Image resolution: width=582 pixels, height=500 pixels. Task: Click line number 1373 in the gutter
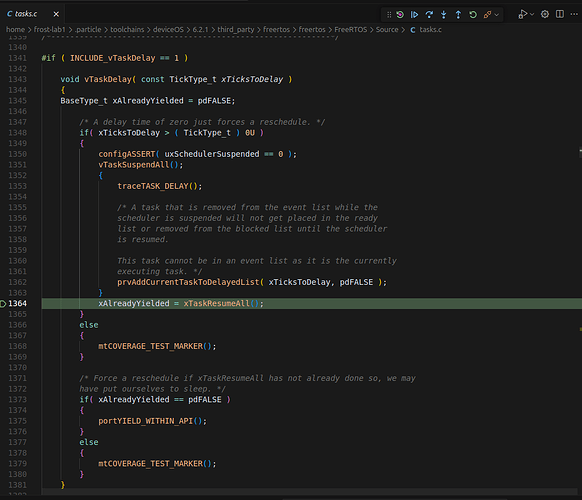click(x=17, y=399)
